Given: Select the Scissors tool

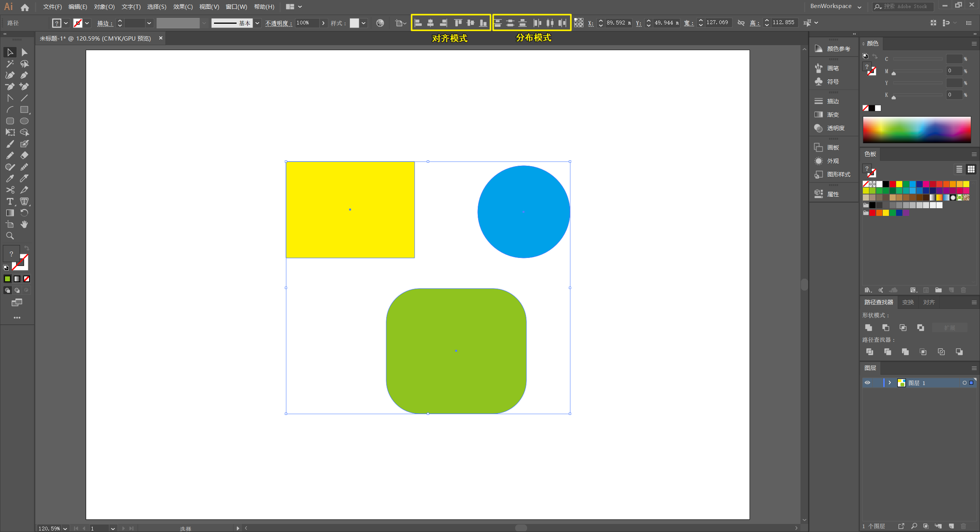Looking at the screenshot, I should [10, 190].
